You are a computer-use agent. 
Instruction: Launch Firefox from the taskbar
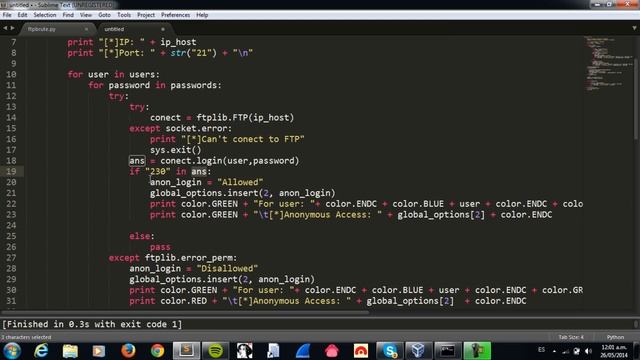(x=128, y=351)
